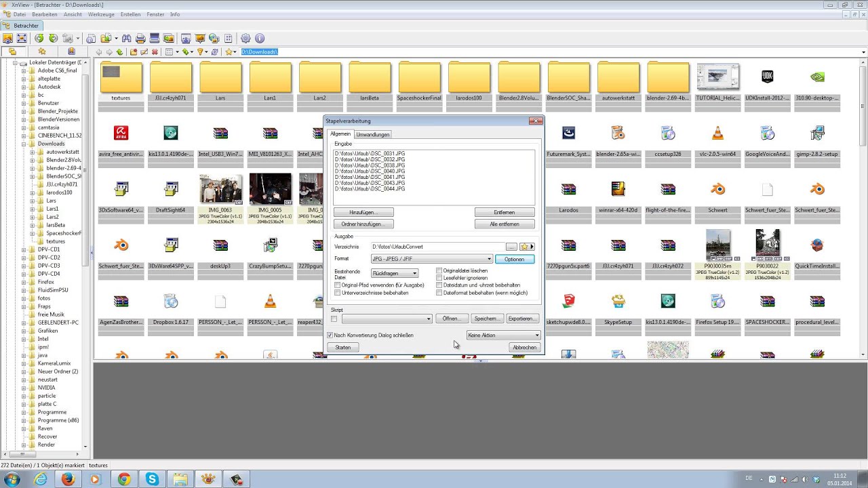Open the Datei menu

20,14
